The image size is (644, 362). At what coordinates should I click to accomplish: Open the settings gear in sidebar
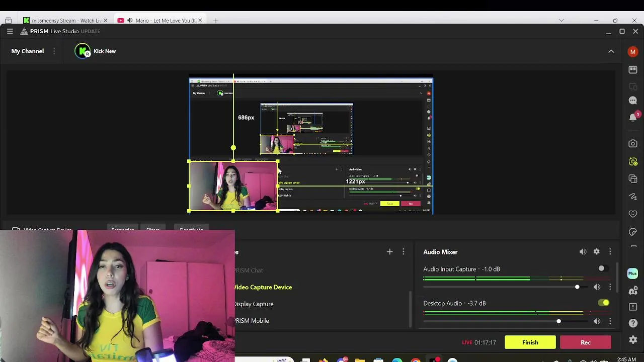pos(633,340)
